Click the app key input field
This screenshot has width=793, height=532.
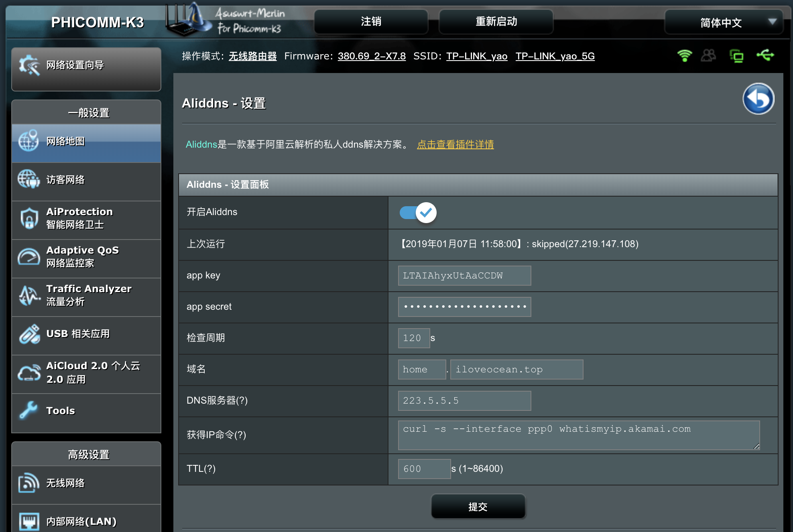(x=464, y=276)
